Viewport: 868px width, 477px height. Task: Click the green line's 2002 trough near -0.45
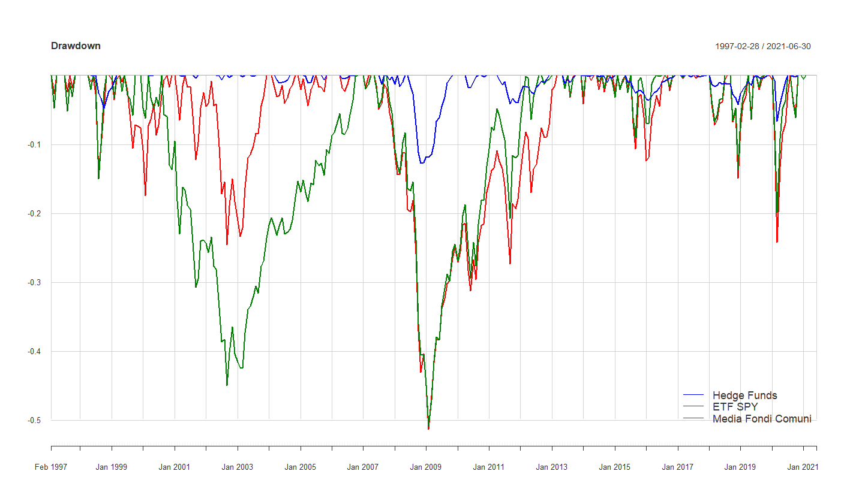(227, 384)
